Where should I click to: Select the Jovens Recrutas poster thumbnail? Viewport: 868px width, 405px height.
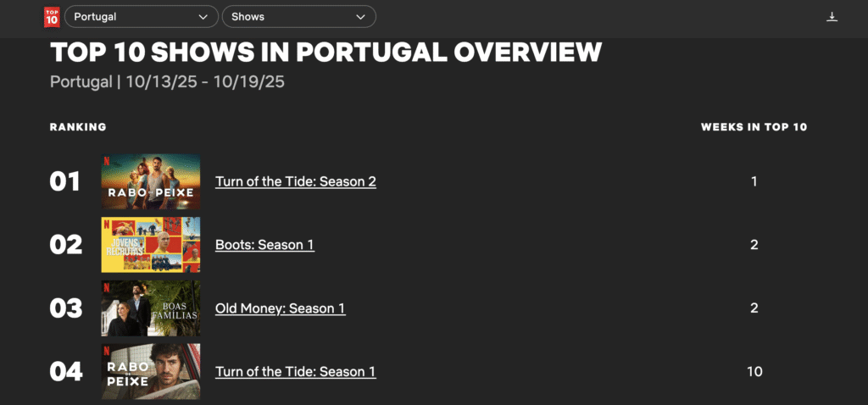[x=151, y=245]
